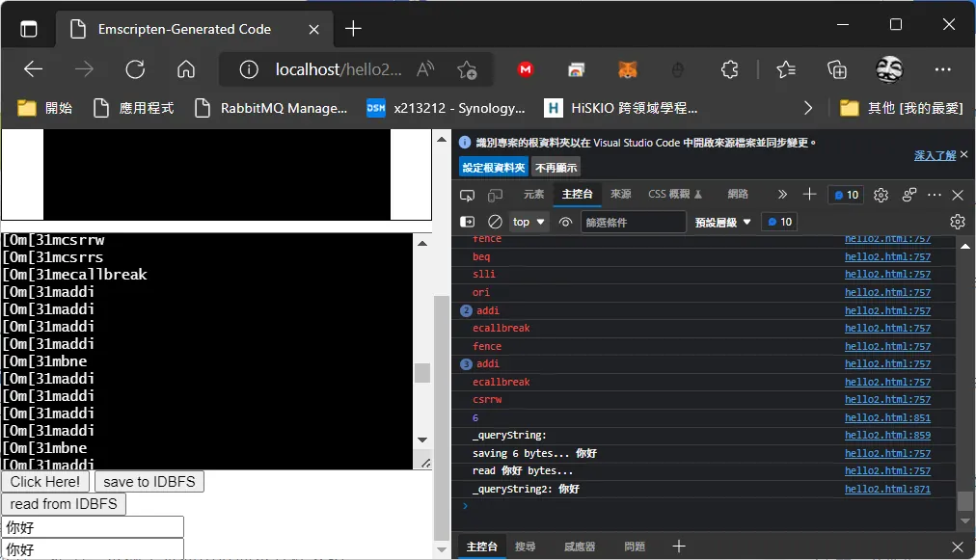
Task: Expand the 預設層級 log level dropdown
Action: point(722,222)
